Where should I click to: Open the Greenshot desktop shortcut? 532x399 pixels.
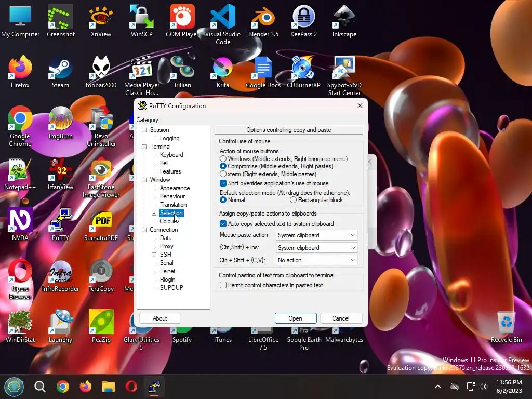(x=60, y=20)
